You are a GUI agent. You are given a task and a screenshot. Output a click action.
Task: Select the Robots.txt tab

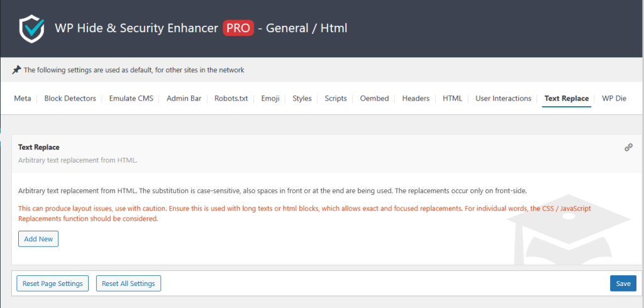(x=231, y=99)
